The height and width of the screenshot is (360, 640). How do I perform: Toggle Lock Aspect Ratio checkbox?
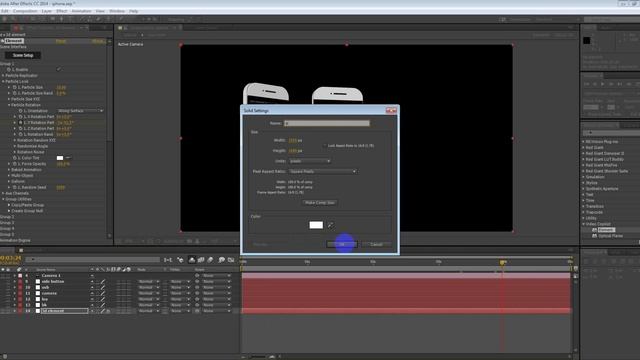325,145
